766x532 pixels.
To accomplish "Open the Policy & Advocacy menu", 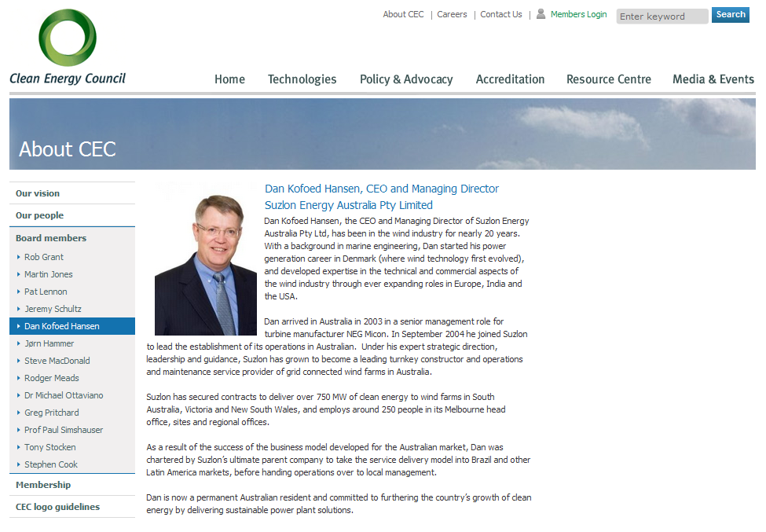I will click(x=406, y=79).
